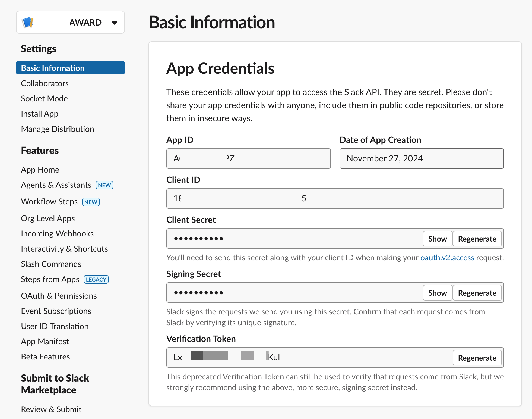The height and width of the screenshot is (419, 532).
Task: Click the Client ID text field
Action: click(335, 198)
